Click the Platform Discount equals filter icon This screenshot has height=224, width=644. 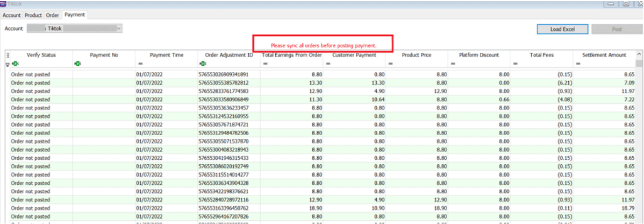coord(453,64)
